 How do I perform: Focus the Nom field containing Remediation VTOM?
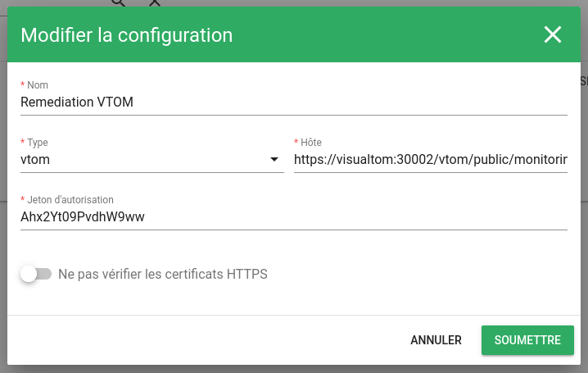(x=294, y=102)
